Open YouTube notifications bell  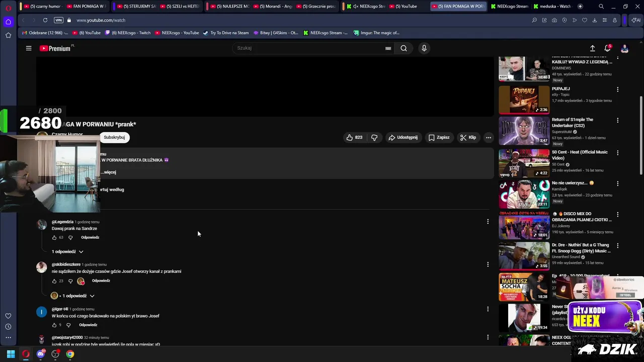607,48
